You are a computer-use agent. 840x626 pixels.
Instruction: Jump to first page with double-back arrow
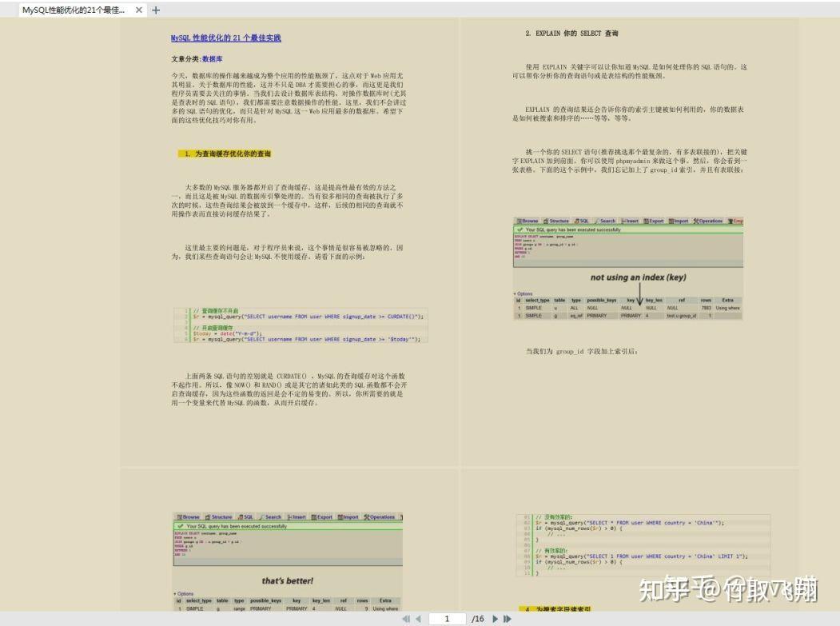pyautogui.click(x=407, y=618)
